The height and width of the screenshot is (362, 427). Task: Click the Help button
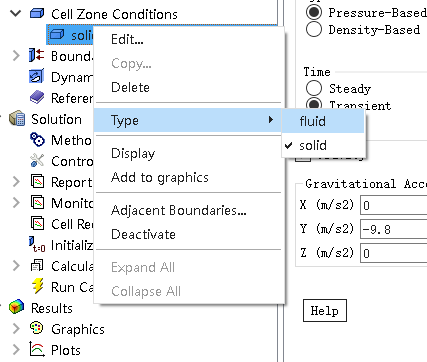click(x=325, y=311)
